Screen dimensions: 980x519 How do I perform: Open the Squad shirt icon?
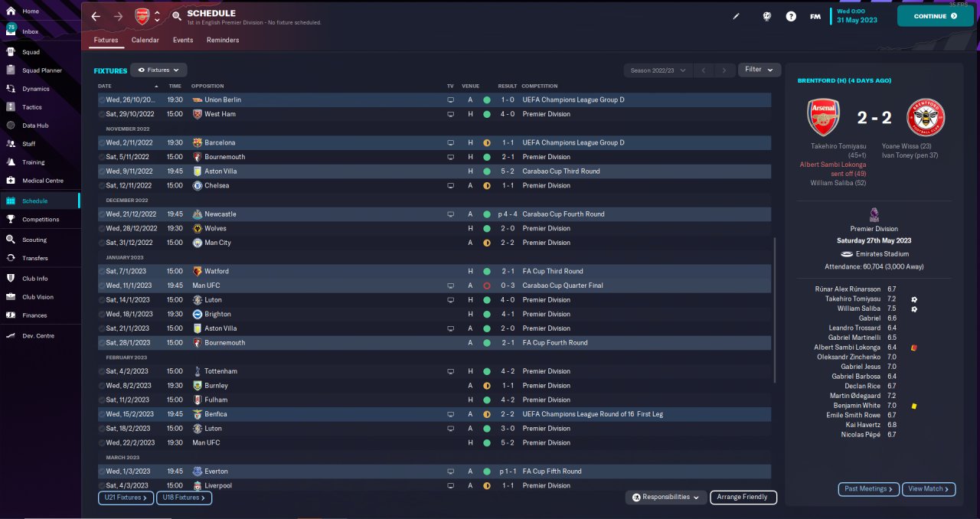[x=11, y=52]
